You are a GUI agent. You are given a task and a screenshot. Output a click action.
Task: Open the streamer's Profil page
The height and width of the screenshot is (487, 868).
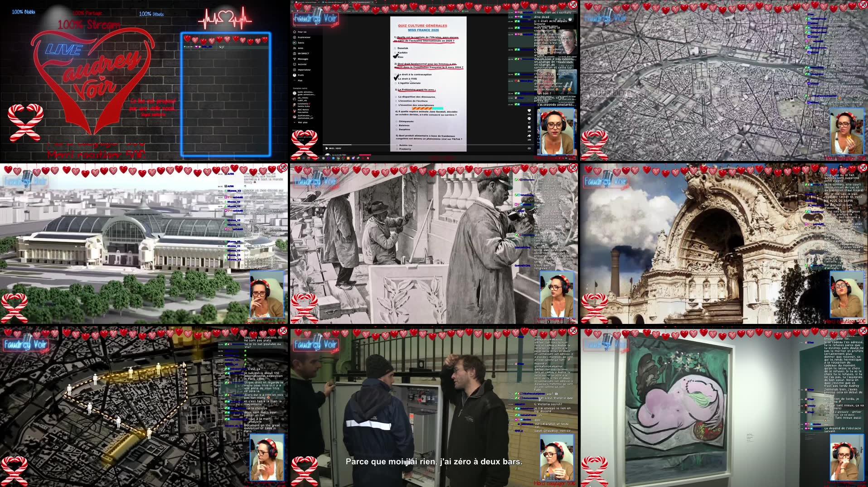click(301, 75)
